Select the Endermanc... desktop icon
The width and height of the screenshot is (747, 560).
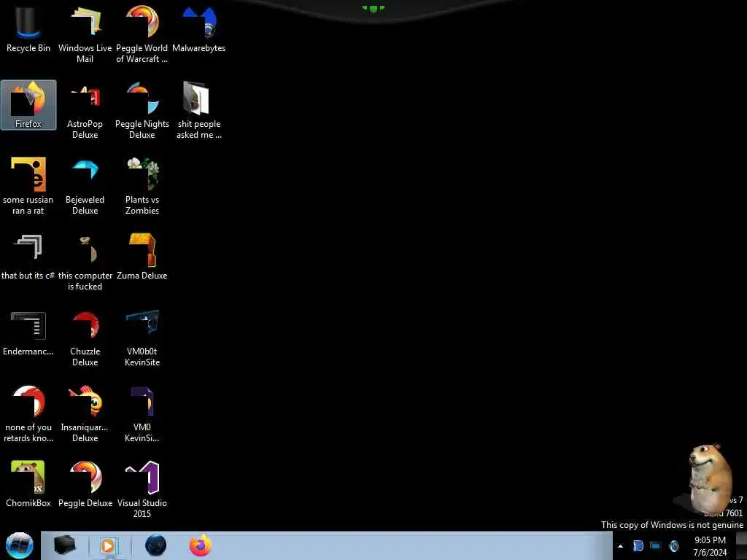[28, 333]
